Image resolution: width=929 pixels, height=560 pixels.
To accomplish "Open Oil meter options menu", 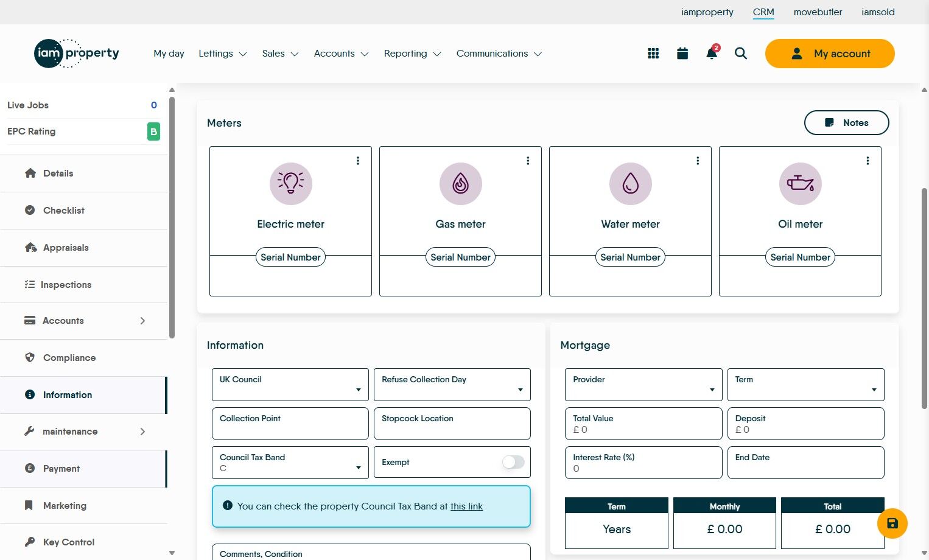I will (x=868, y=161).
